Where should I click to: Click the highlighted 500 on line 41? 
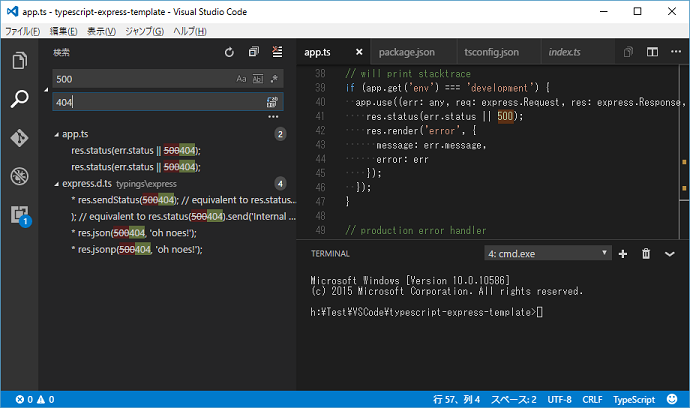[x=505, y=117]
